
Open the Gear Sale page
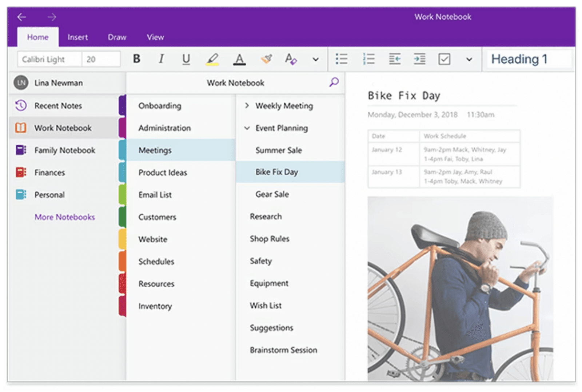coord(290,194)
